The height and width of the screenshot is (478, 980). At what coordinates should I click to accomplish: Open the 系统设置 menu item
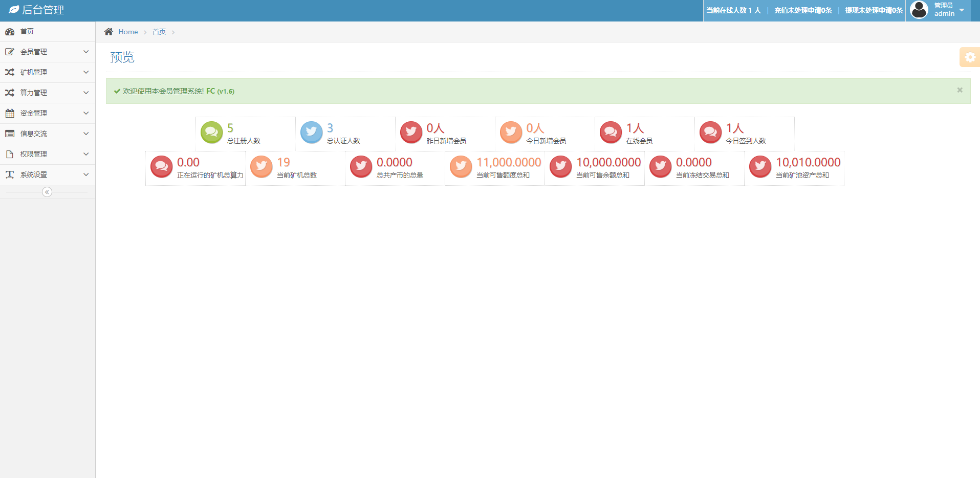click(x=47, y=175)
